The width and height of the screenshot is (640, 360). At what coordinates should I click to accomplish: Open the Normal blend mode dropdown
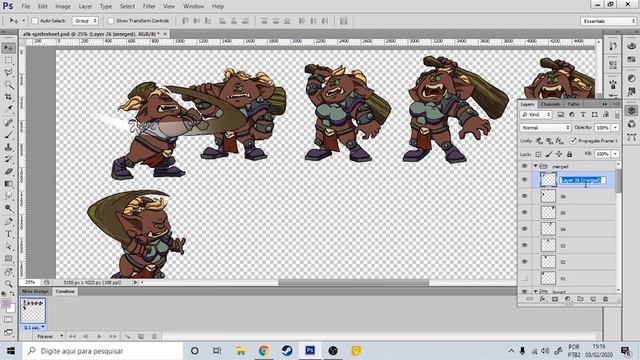[545, 128]
